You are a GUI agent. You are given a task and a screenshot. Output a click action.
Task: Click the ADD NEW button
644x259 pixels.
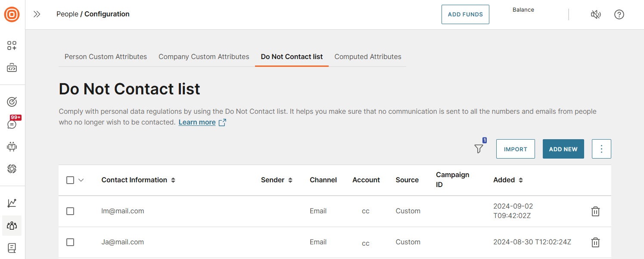point(563,149)
